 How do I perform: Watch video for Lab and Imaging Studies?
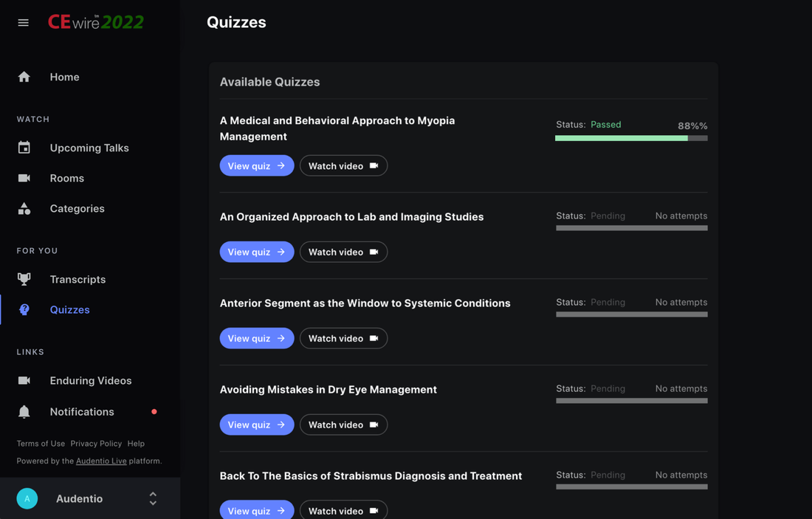coord(343,252)
